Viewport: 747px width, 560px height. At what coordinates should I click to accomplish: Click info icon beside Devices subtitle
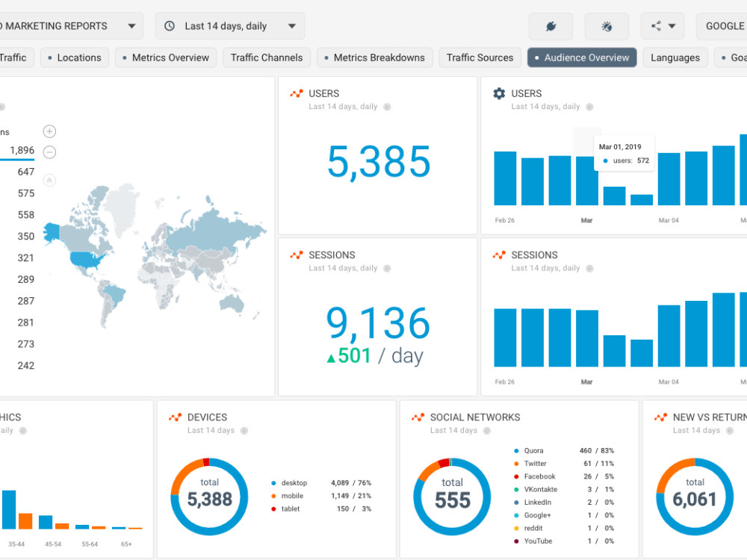(244, 431)
